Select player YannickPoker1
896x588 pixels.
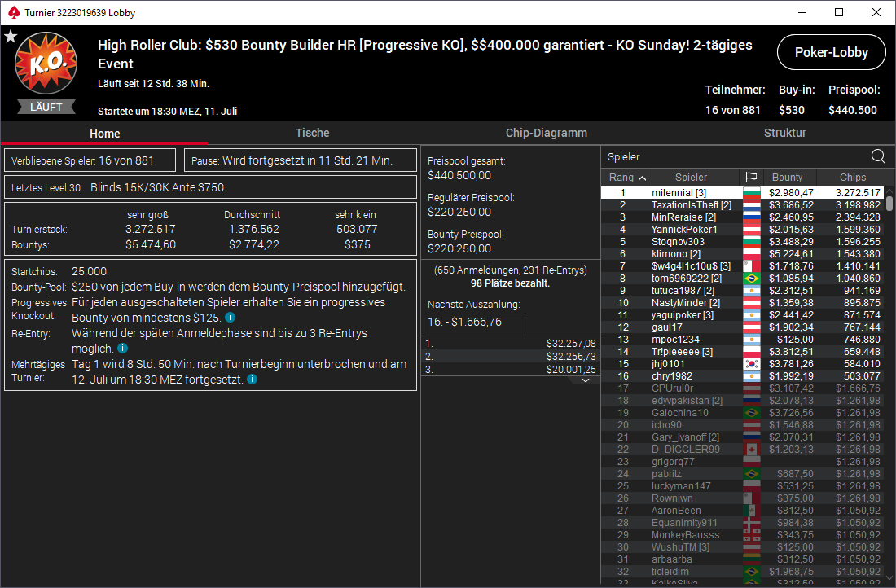click(742, 230)
